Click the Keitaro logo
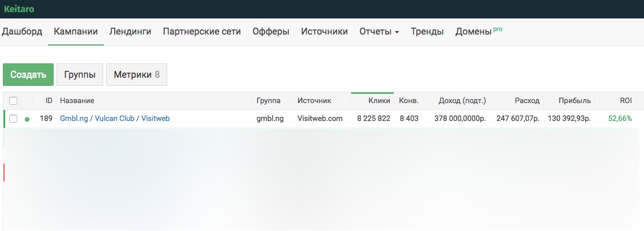Image resolution: width=644 pixels, height=231 pixels. (x=19, y=9)
